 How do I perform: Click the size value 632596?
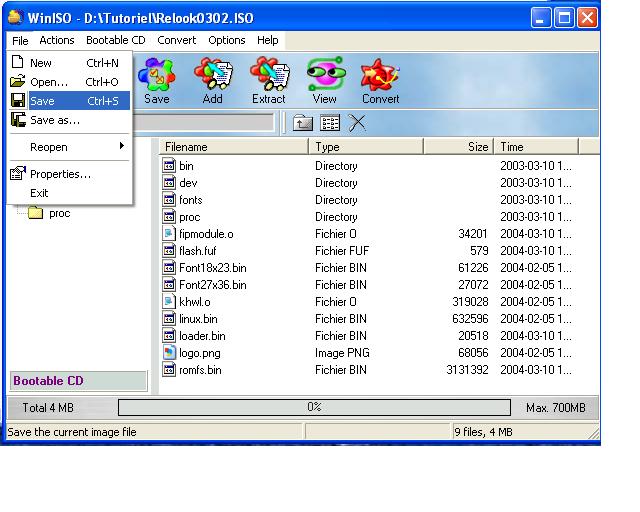tap(470, 318)
